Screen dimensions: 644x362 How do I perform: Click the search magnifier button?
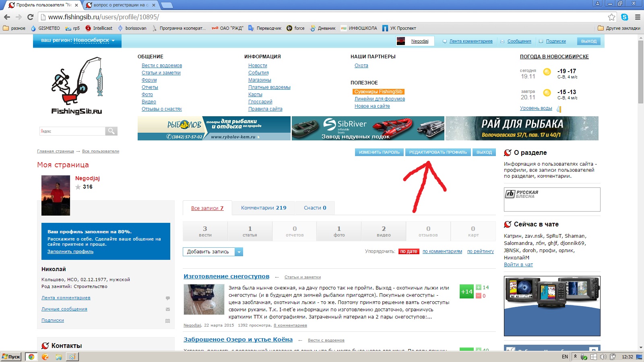click(x=111, y=131)
